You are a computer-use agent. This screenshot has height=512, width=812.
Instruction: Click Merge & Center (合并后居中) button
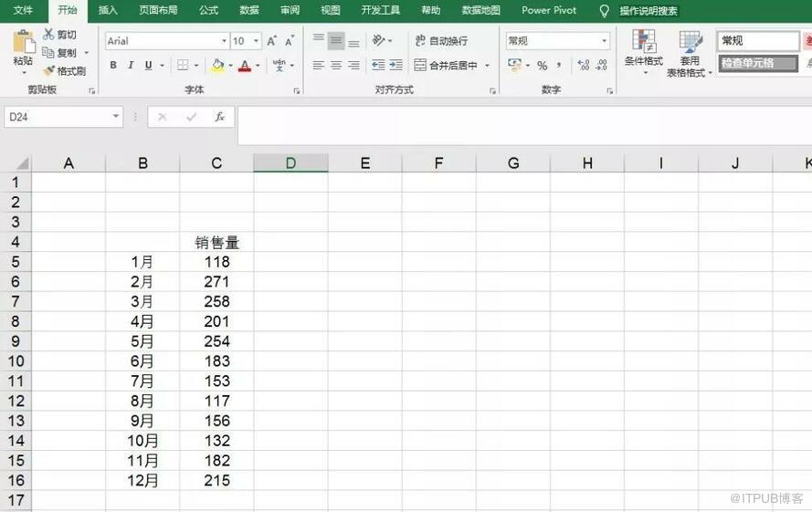pyautogui.click(x=447, y=66)
